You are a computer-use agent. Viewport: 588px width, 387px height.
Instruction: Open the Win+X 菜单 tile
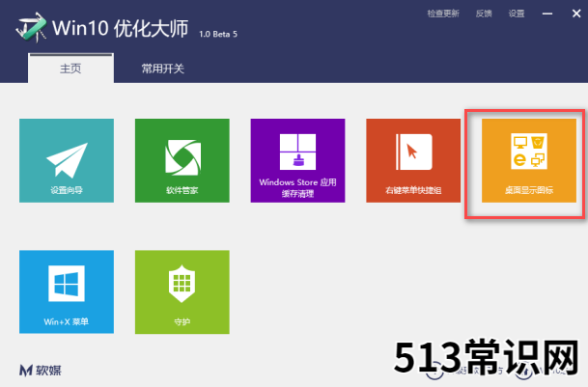click(67, 291)
